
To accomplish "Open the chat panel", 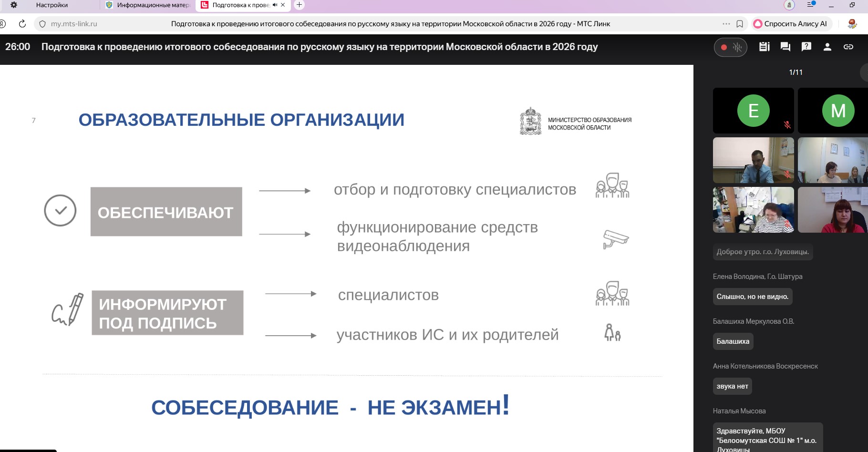I will coord(785,47).
